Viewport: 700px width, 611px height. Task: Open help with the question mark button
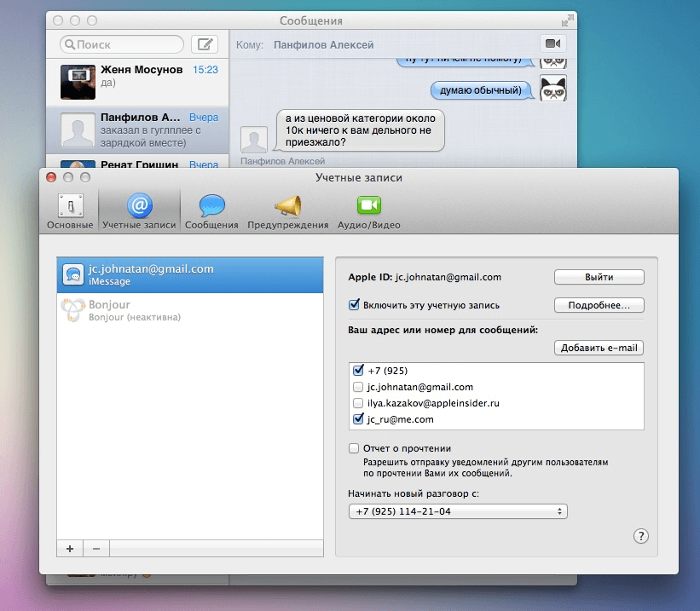coord(641,536)
